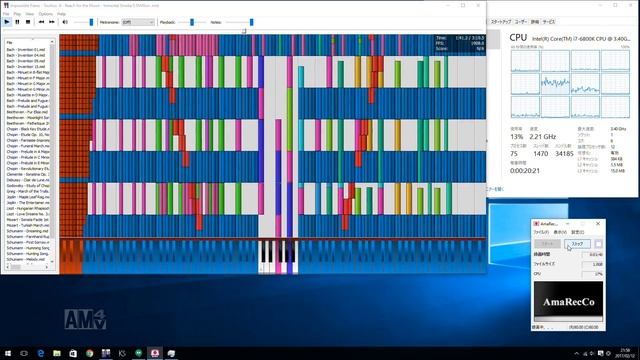Select 'Schumann - Dreaming.mid' file entry
Viewport: 640px width, 360px height.
point(27,231)
